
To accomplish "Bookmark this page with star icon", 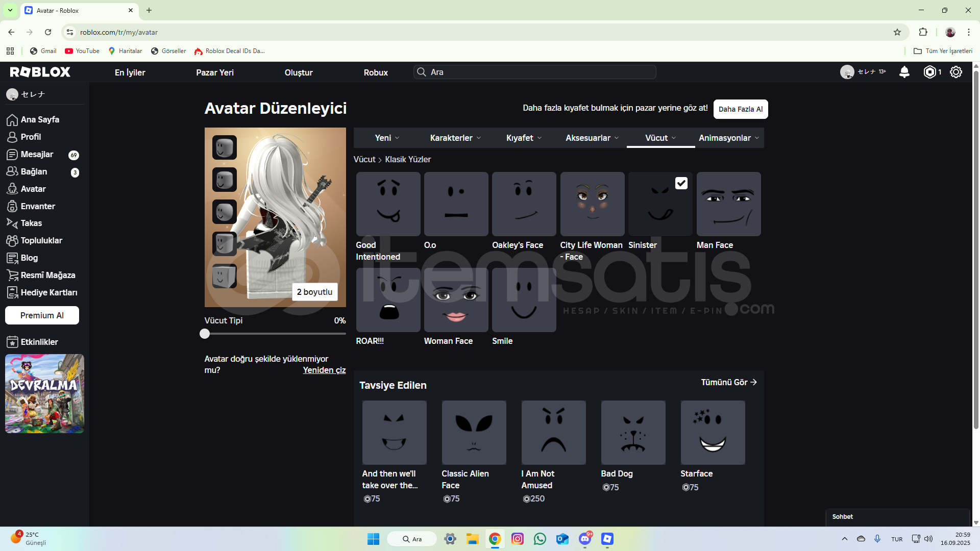I will coord(897,32).
